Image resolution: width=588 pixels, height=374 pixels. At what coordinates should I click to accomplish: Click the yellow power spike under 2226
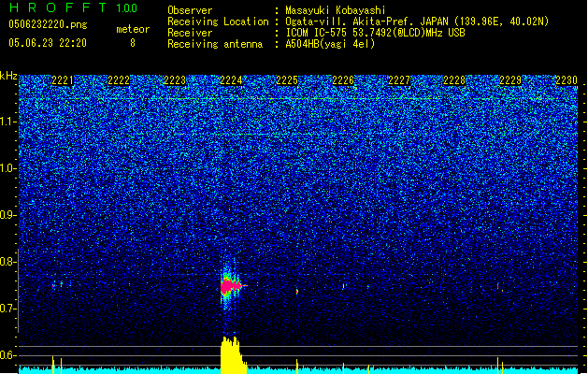[x=343, y=368]
